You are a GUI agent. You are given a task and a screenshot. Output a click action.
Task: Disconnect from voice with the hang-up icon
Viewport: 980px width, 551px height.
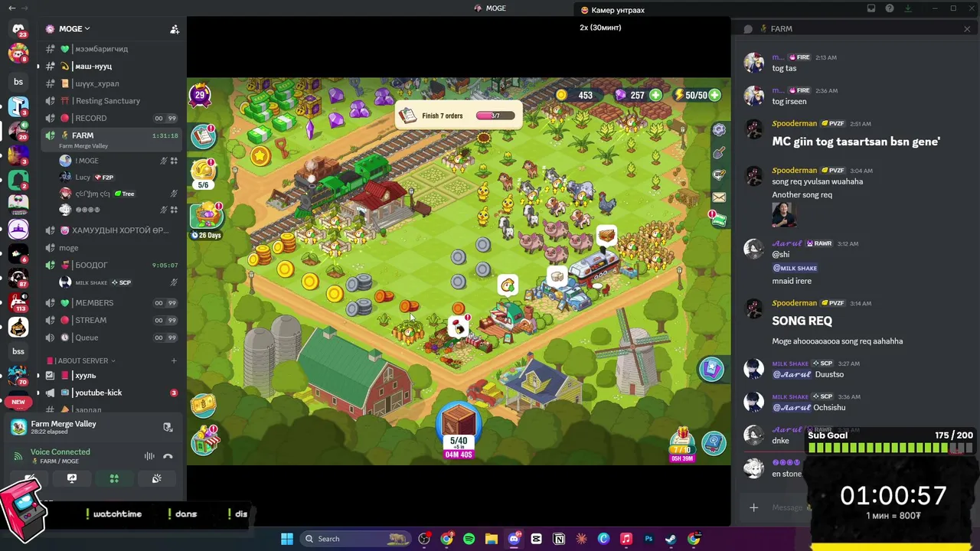coord(168,456)
